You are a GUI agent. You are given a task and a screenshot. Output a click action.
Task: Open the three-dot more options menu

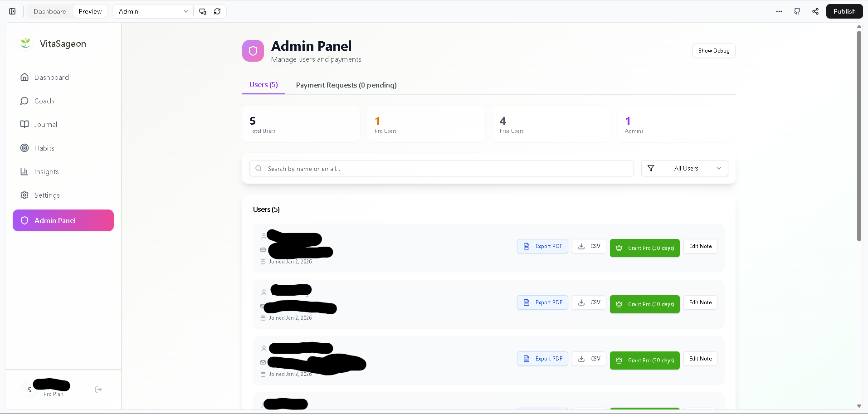point(779,11)
